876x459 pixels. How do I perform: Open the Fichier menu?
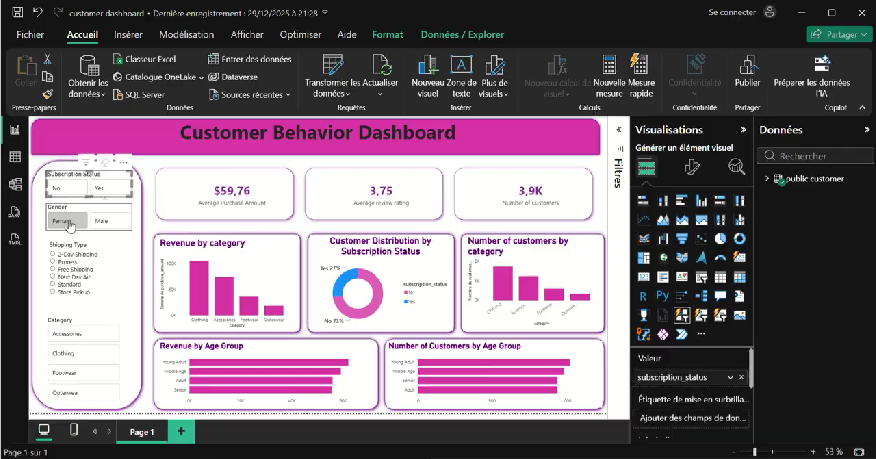coord(30,35)
